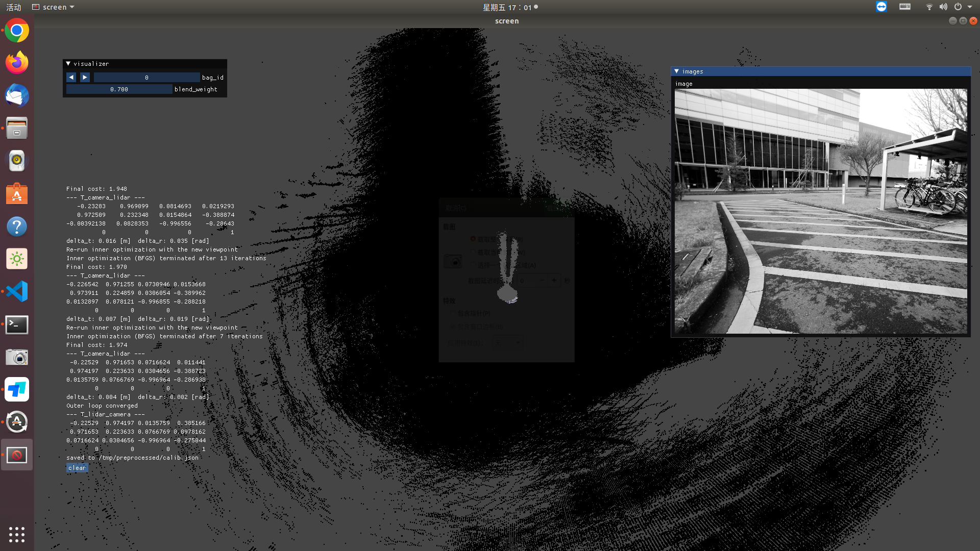Image resolution: width=980 pixels, height=551 pixels.
Task: Open Visual Studio Code from the dock
Action: click(16, 291)
